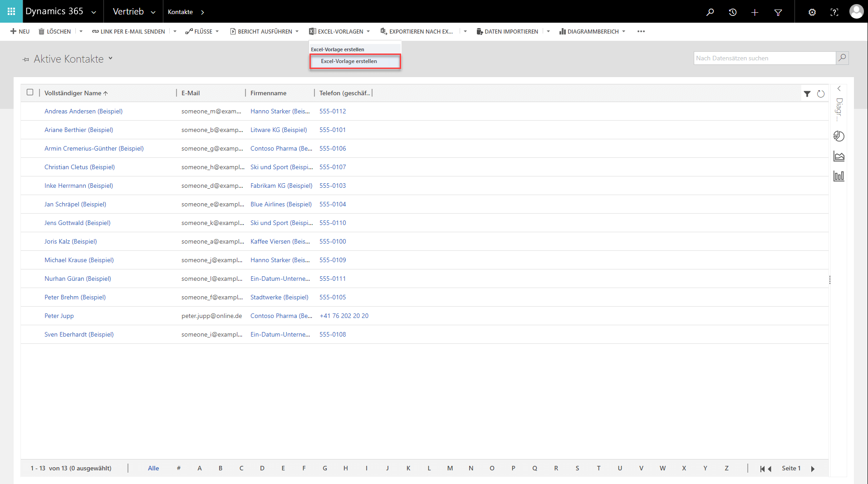Viewport: 868px width, 484px height.
Task: Open recently viewed history icon
Action: (x=732, y=12)
